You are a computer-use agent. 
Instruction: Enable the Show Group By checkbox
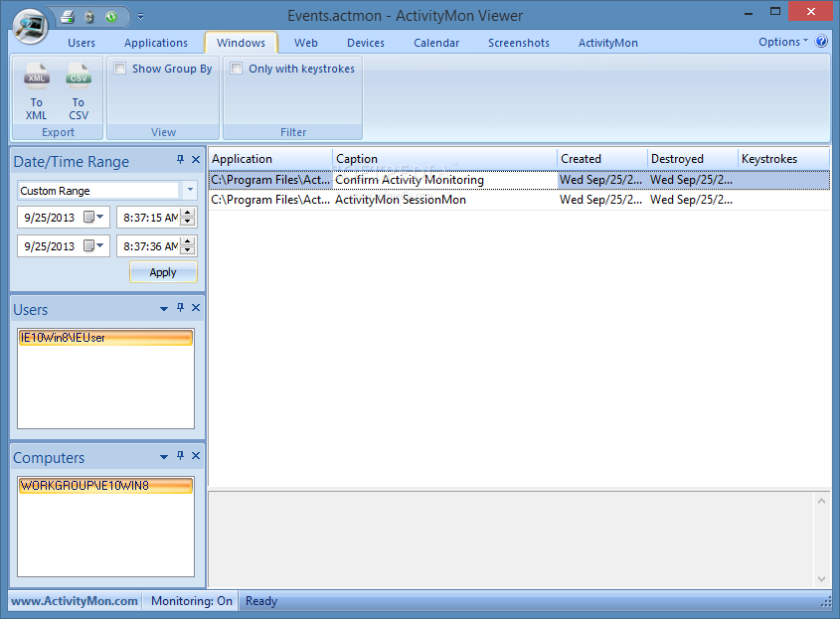120,69
